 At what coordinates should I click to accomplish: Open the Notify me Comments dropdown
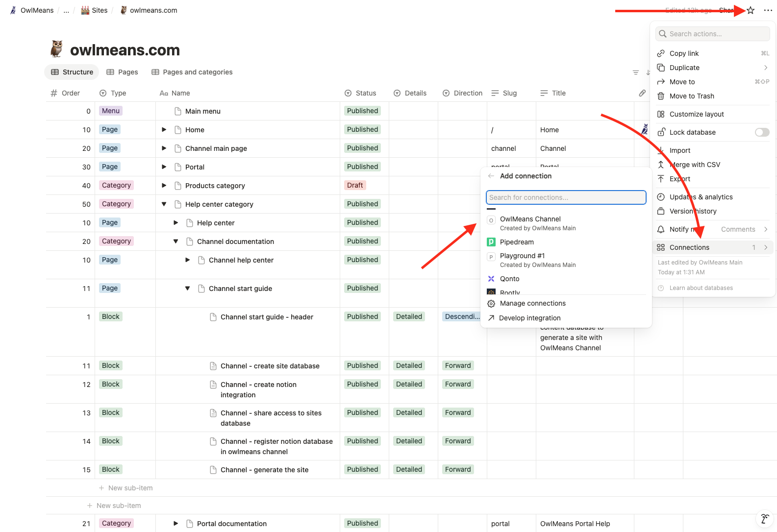point(744,229)
